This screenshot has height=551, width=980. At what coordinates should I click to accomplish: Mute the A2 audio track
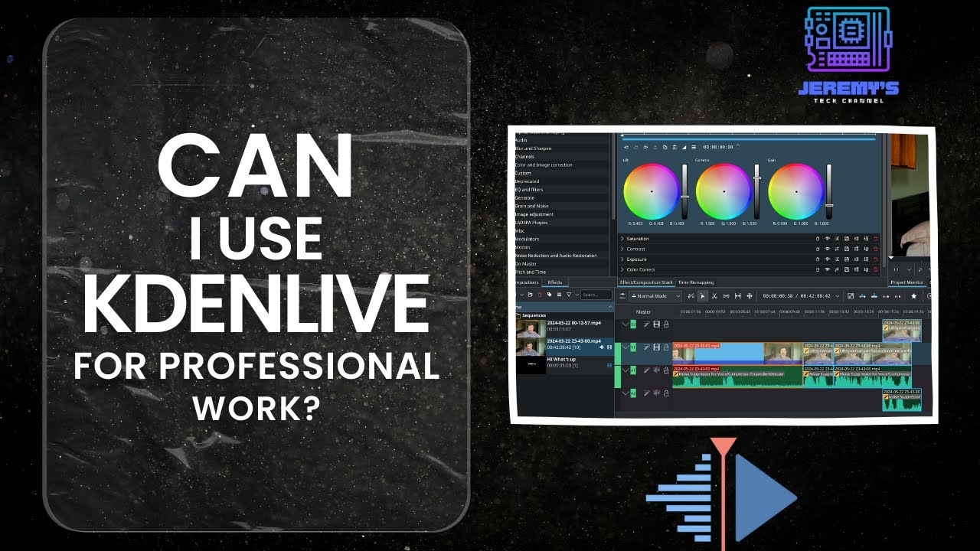[x=657, y=393]
